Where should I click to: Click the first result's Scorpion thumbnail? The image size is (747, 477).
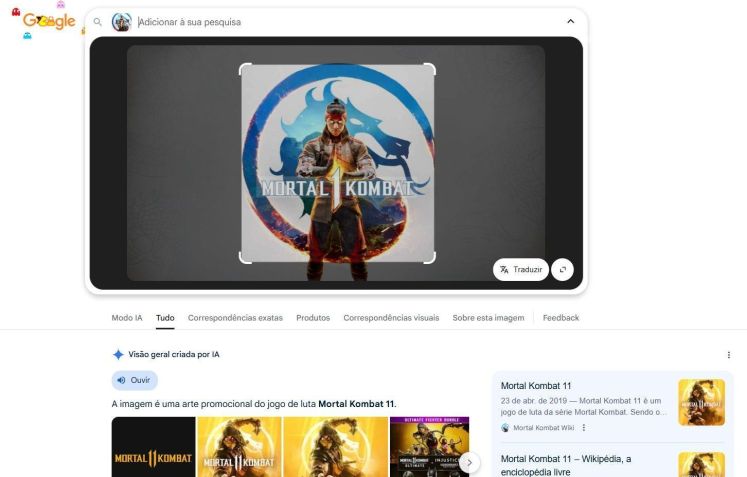pos(701,402)
